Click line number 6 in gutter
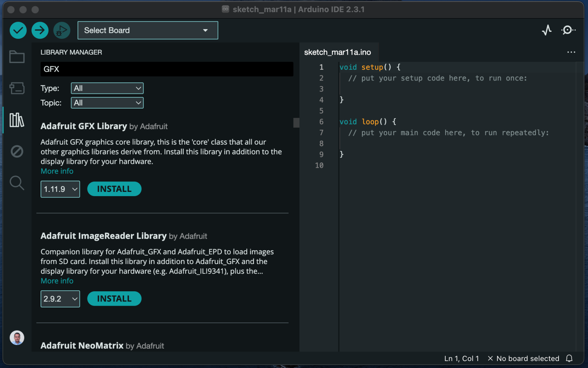 pos(321,122)
